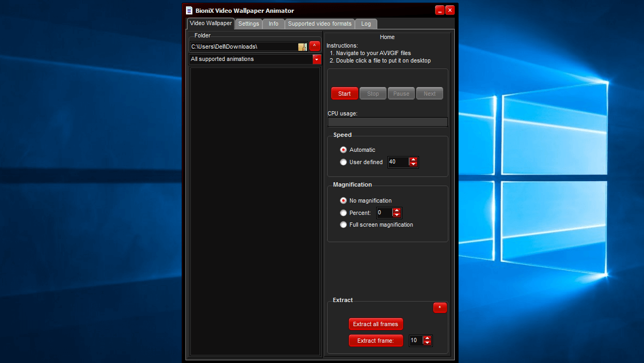Click the red asterisk button in Extract
Image resolution: width=644 pixels, height=363 pixels.
tap(440, 308)
